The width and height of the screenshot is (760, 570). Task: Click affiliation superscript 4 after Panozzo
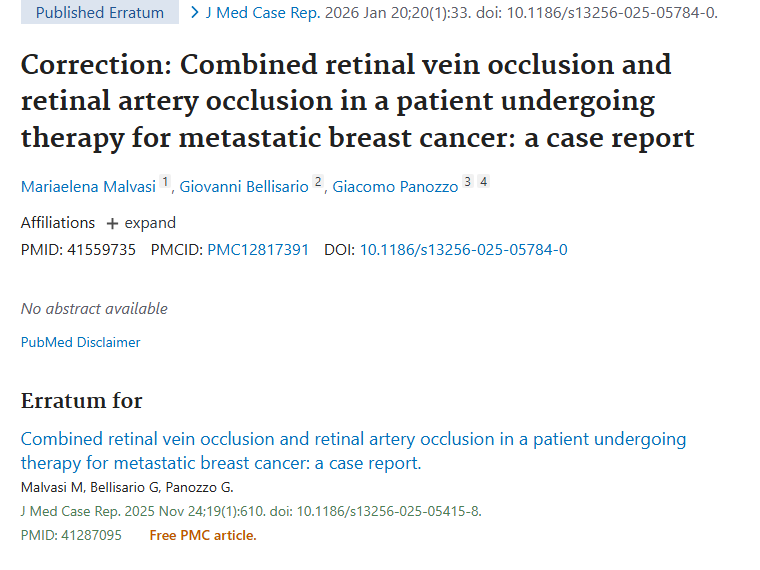[x=483, y=182]
